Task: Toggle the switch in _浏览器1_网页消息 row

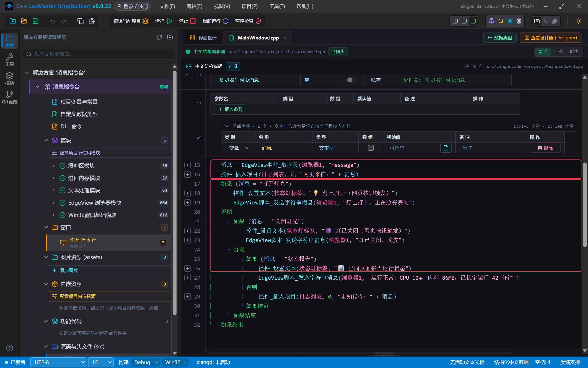Action: pos(352,80)
